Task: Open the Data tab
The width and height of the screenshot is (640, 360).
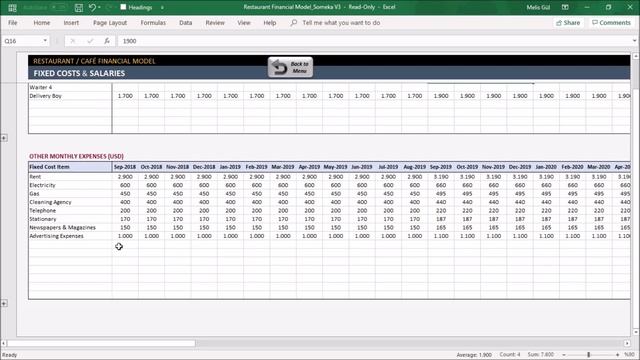Action: 185,23
